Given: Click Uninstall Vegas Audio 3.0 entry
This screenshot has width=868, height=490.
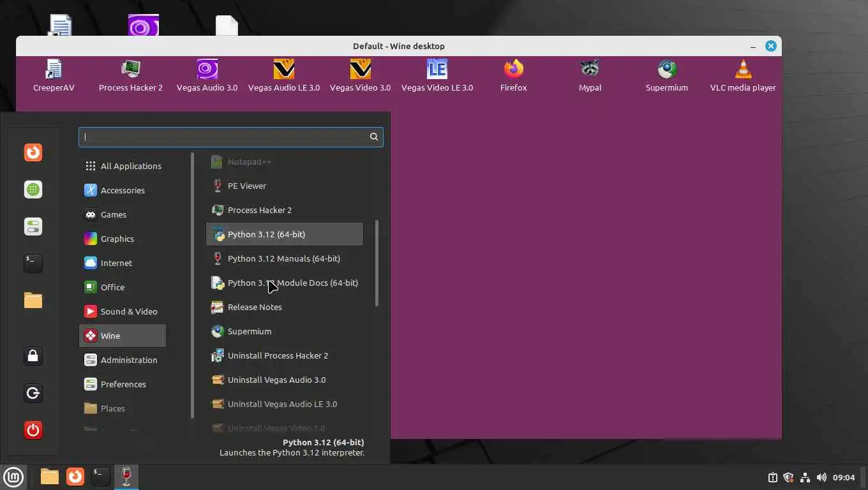Looking at the screenshot, I should coord(285,380).
